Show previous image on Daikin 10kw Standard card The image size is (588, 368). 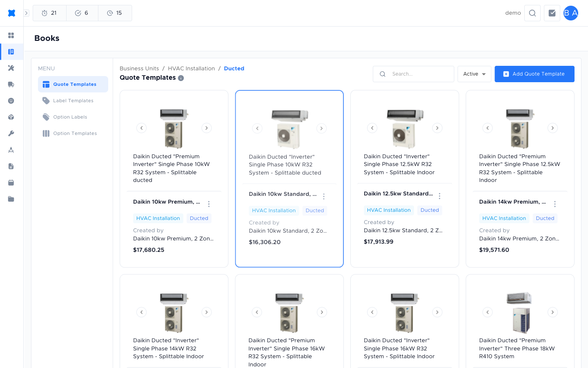click(x=257, y=128)
